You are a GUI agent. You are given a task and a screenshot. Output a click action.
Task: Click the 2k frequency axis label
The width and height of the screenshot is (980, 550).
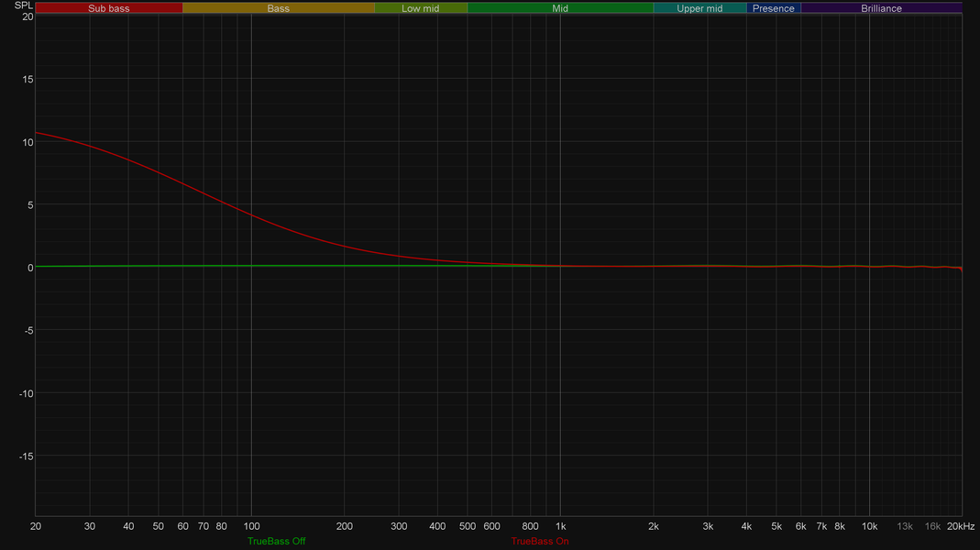pyautogui.click(x=653, y=527)
